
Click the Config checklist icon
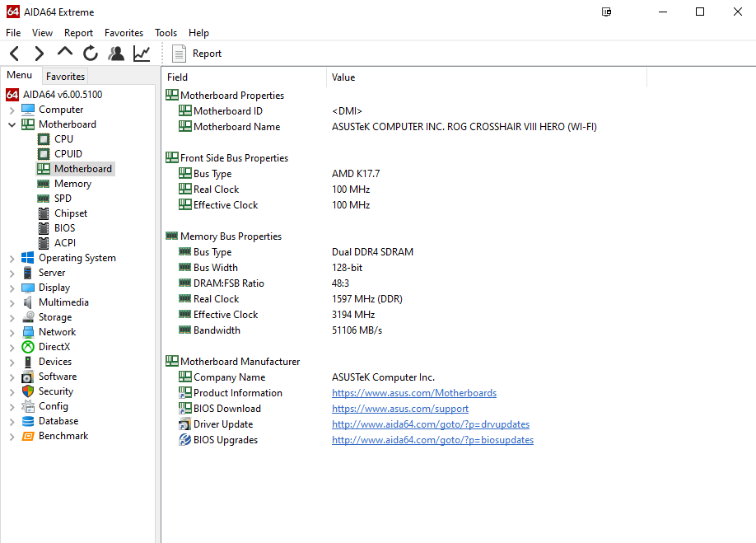pos(28,406)
